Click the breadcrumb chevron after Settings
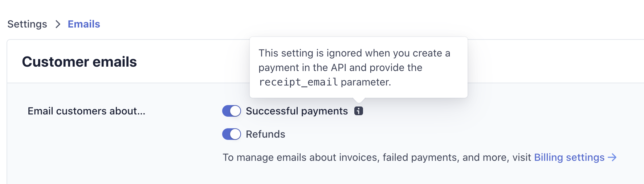Image resolution: width=644 pixels, height=184 pixels. (58, 24)
